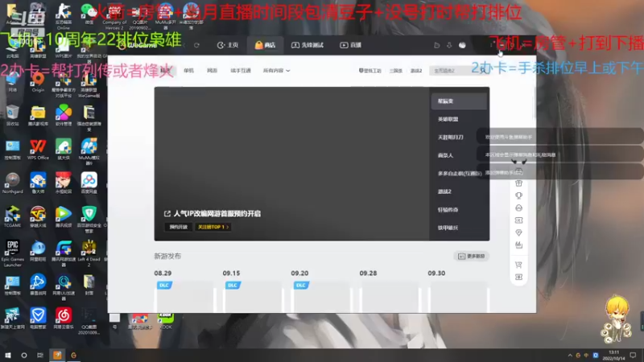
Task: Open the Left 4 Dead 2 shortcut
Action: tap(89, 253)
